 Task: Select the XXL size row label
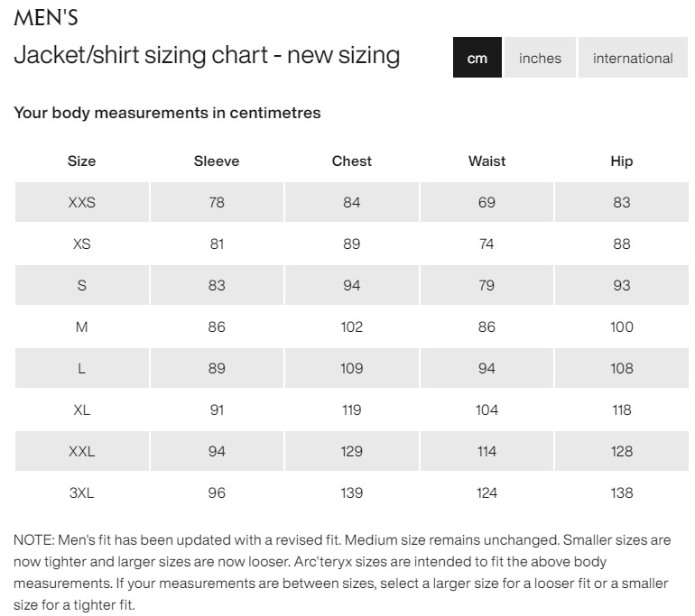pos(81,452)
